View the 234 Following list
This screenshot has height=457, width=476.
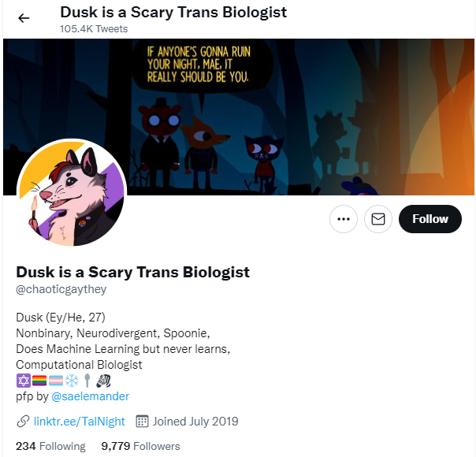coord(50,446)
